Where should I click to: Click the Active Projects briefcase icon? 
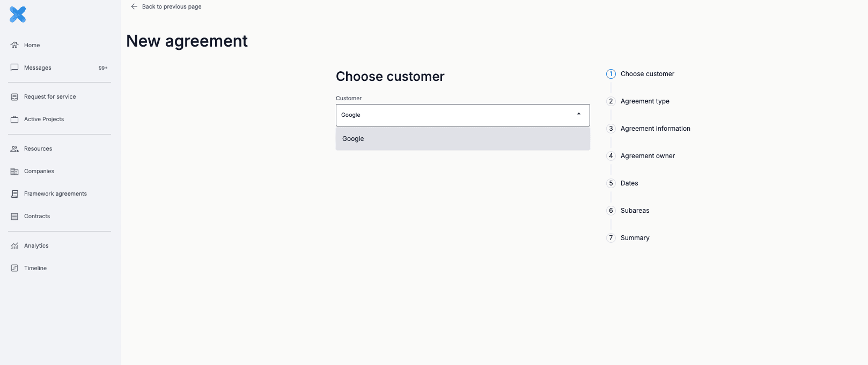coord(14,120)
